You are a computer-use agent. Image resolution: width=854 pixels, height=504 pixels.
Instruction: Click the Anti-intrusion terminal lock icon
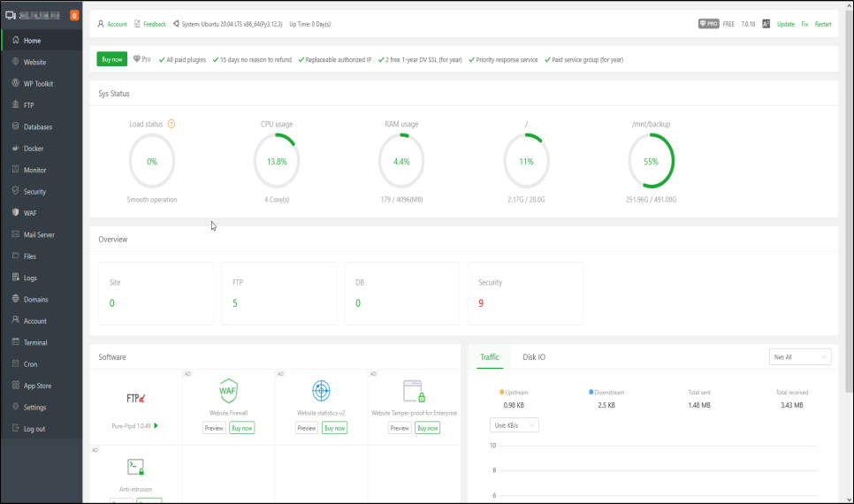135,467
